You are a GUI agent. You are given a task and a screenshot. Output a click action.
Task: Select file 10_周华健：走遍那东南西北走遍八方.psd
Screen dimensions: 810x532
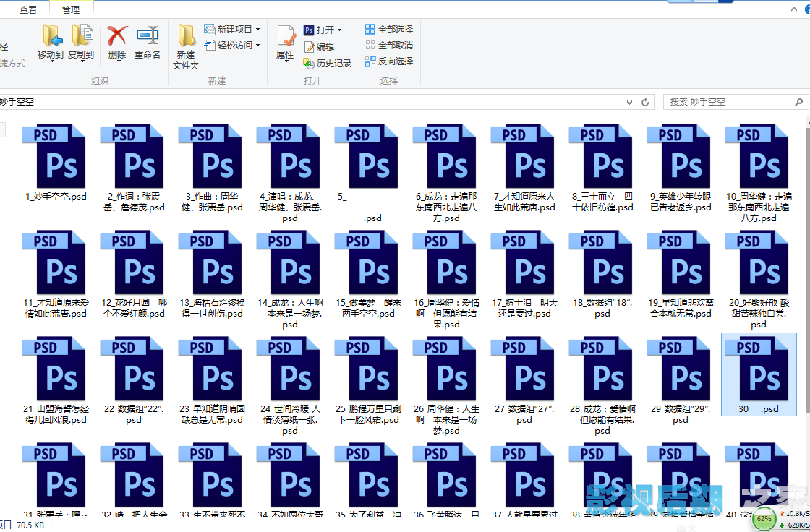coord(759,173)
